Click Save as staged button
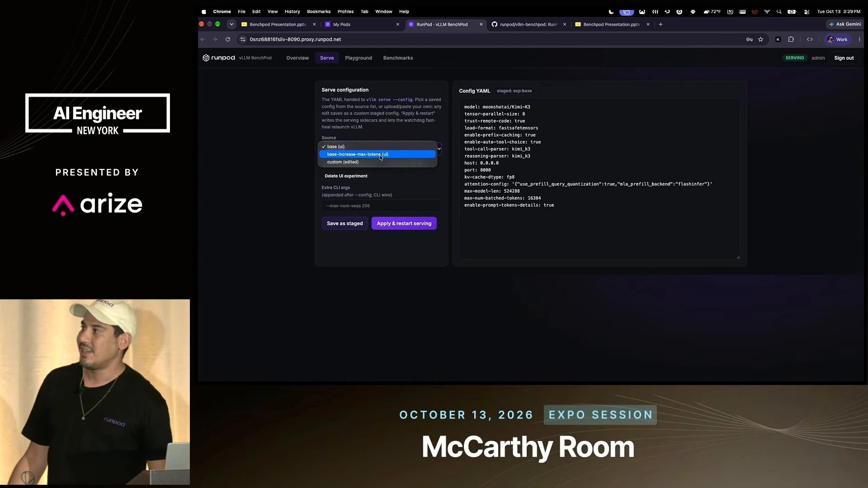This screenshot has height=488, width=868. tap(345, 223)
